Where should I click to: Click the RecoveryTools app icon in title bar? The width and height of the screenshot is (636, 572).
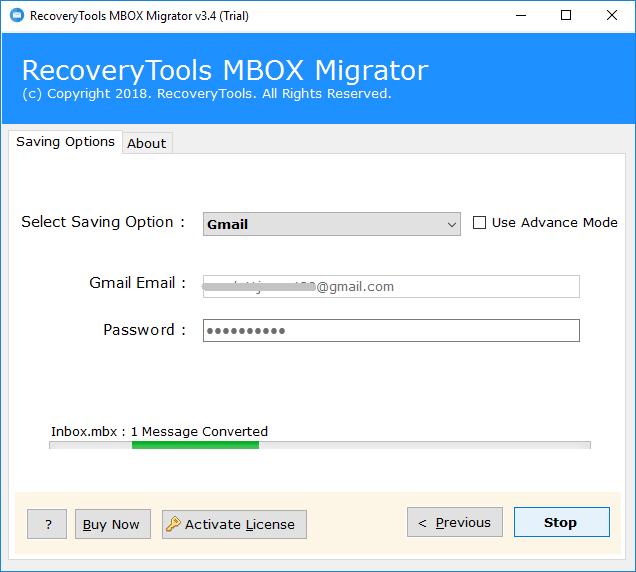click(x=17, y=15)
